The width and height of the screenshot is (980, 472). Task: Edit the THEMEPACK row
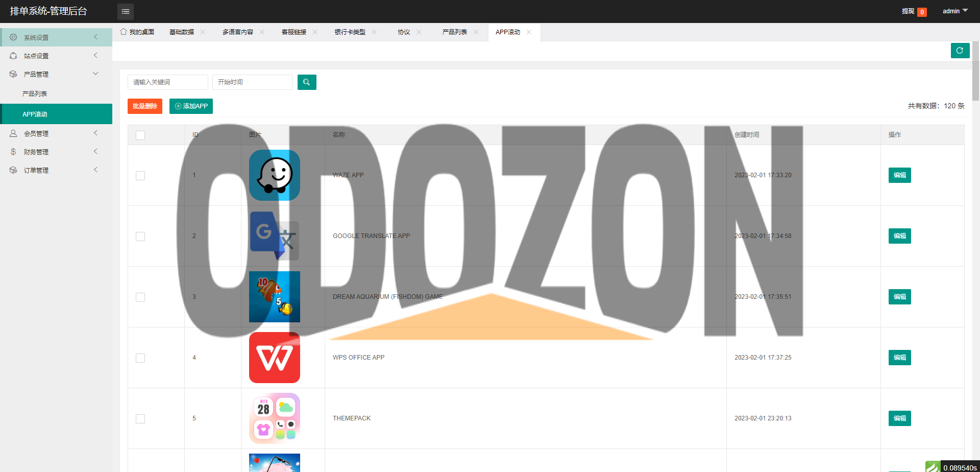(x=899, y=418)
